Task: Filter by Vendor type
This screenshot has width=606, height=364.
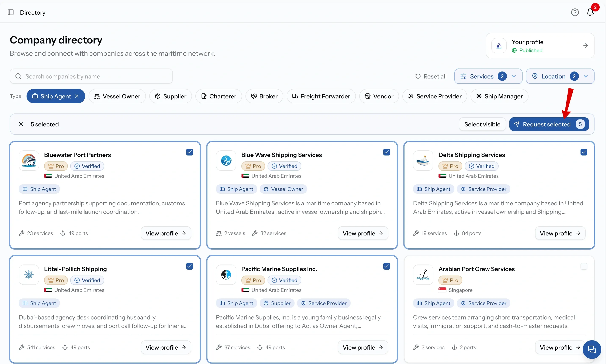Action: pyautogui.click(x=379, y=96)
